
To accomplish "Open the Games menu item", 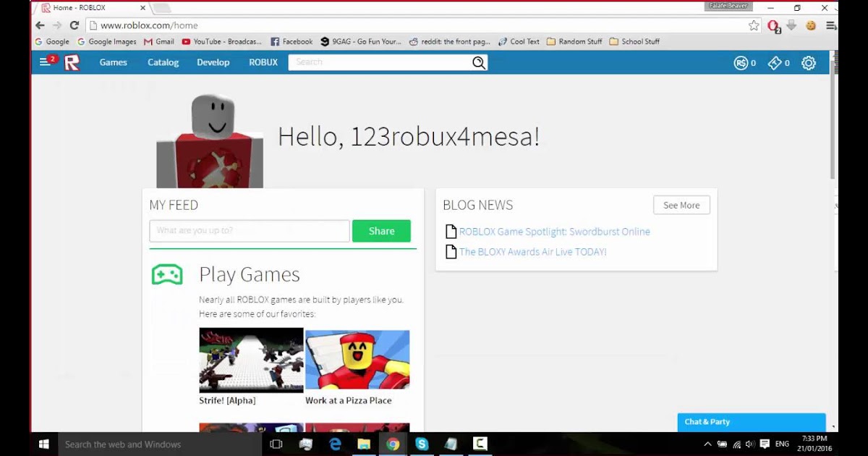I will click(114, 63).
